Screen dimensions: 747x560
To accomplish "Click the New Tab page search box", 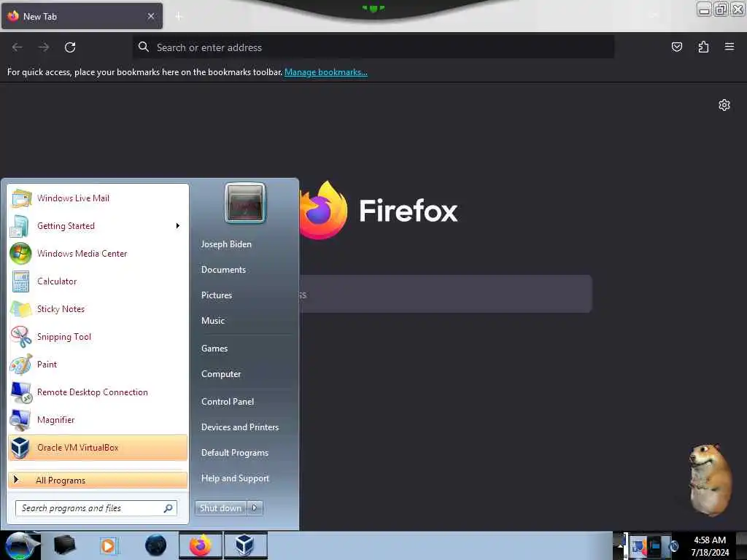I will [x=446, y=295].
